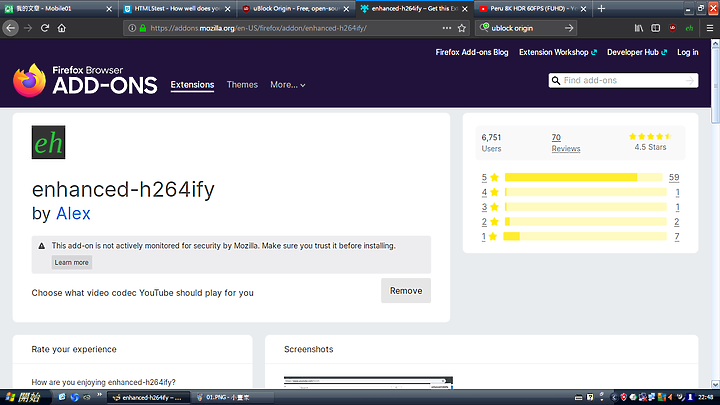Open page actions three-dot menu
The height and width of the screenshot is (405, 720).
(x=447, y=28)
